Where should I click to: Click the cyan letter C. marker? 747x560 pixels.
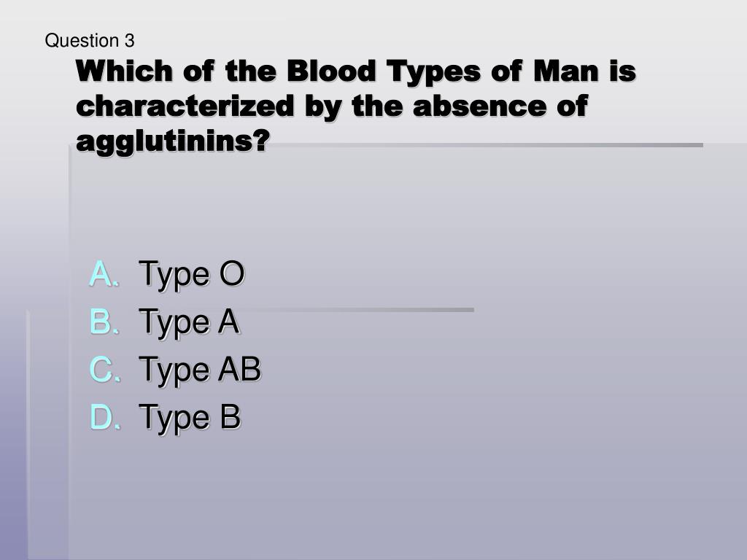click(x=104, y=370)
